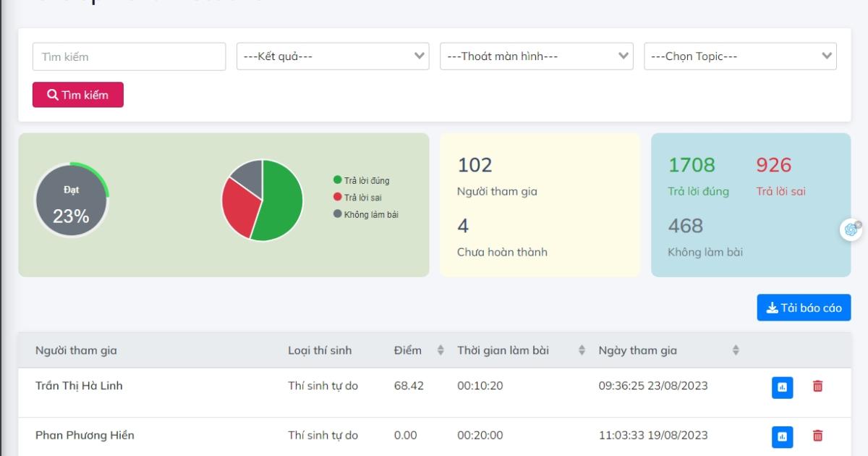Open the floating ChatGPT assistant icon
Viewport: 868px width, 456px height.
coord(849,230)
